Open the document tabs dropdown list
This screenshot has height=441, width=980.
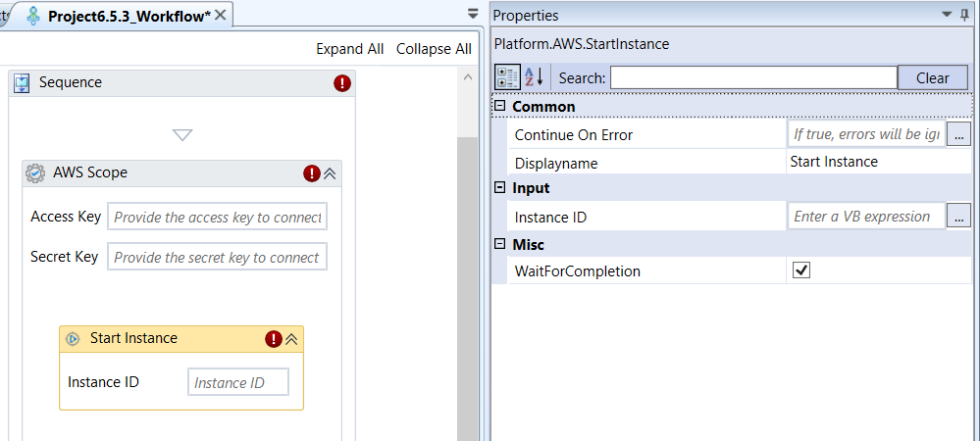point(473,14)
